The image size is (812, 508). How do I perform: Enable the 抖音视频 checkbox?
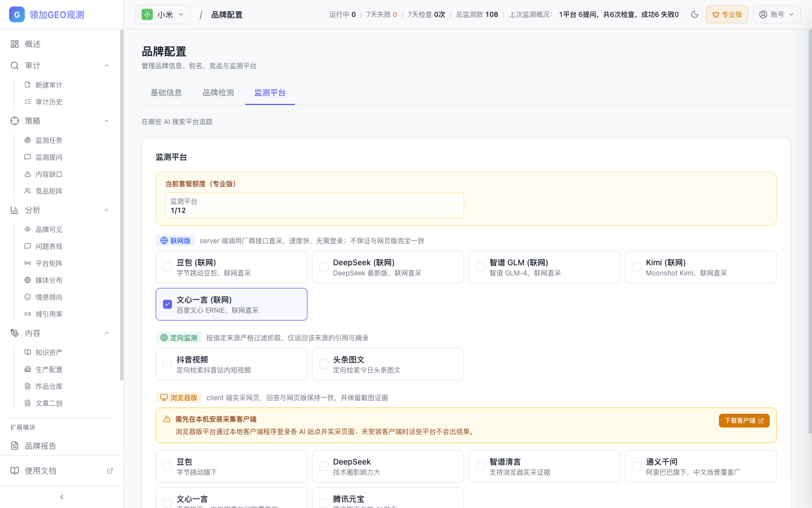click(167, 364)
